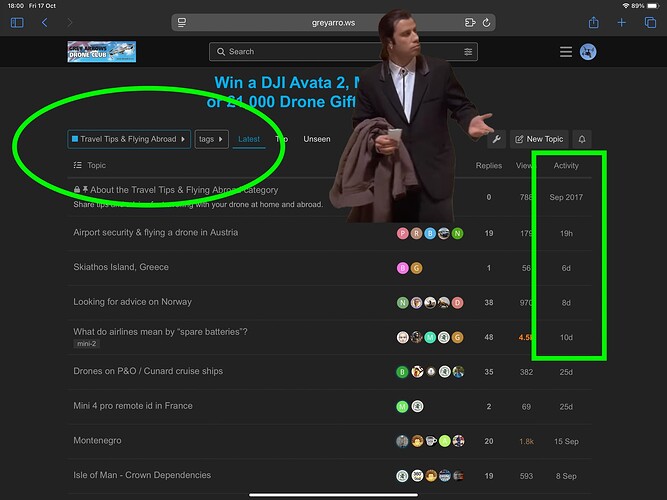Expand Travel Tips & Flying Abroad category dropdown
667x500 pixels.
point(129,139)
